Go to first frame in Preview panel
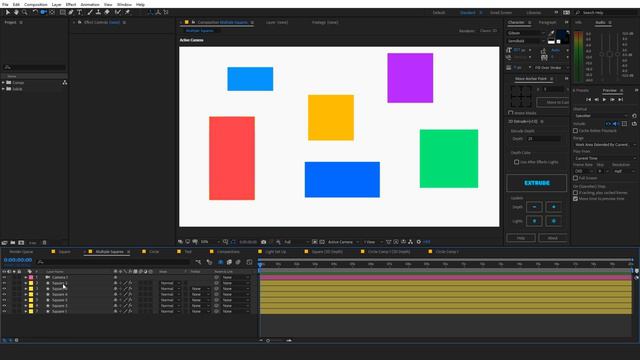Viewport: 640px width, 360px height. (x=588, y=100)
